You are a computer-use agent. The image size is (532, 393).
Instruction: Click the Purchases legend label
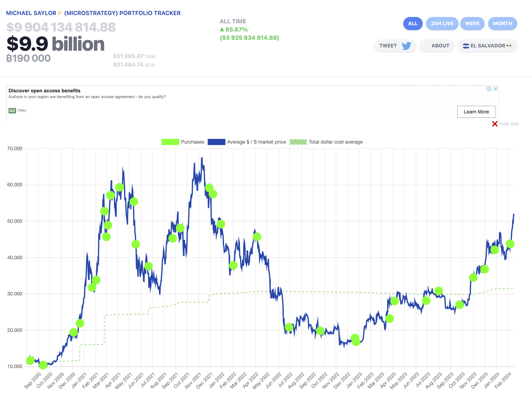tap(193, 142)
